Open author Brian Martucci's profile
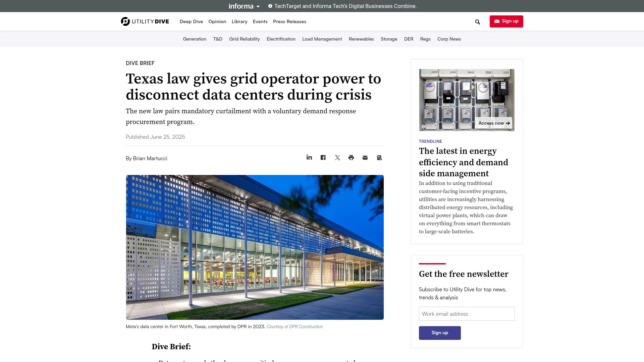The height and width of the screenshot is (362, 644). (x=150, y=158)
